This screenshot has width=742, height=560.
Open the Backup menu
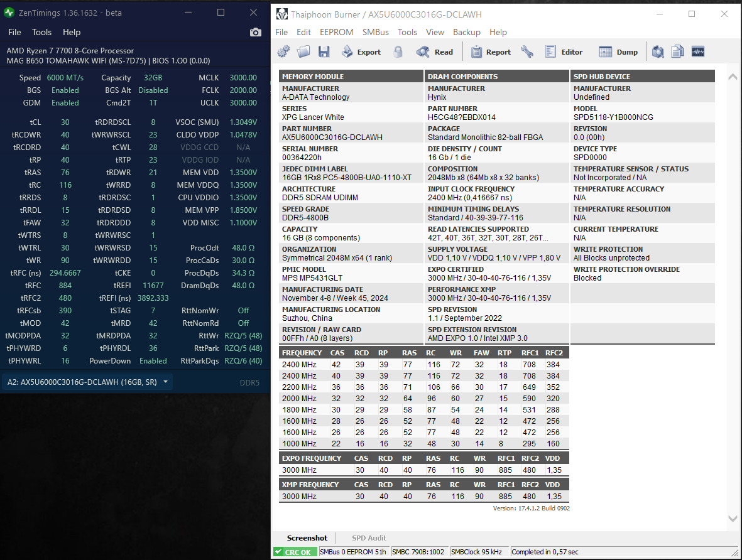click(x=467, y=32)
